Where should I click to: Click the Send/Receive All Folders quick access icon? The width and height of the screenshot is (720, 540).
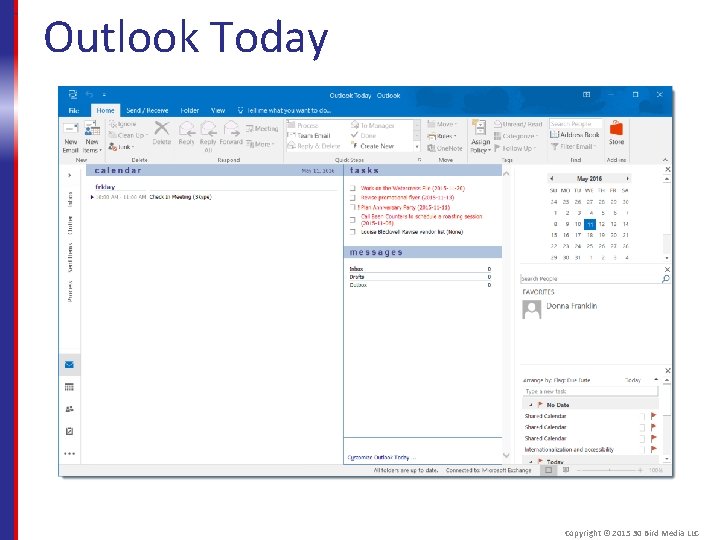coord(73,95)
